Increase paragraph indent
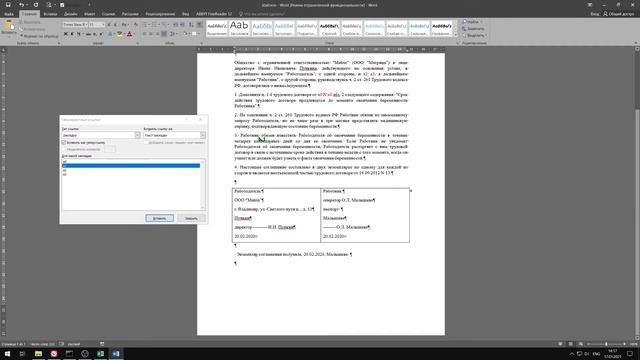 pyautogui.click(x=182, y=25)
